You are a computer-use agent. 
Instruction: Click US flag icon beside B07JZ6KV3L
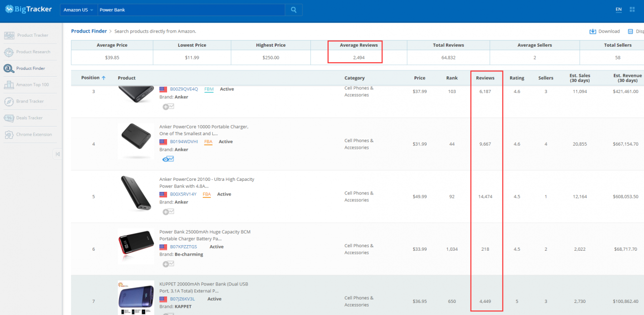coord(163,299)
